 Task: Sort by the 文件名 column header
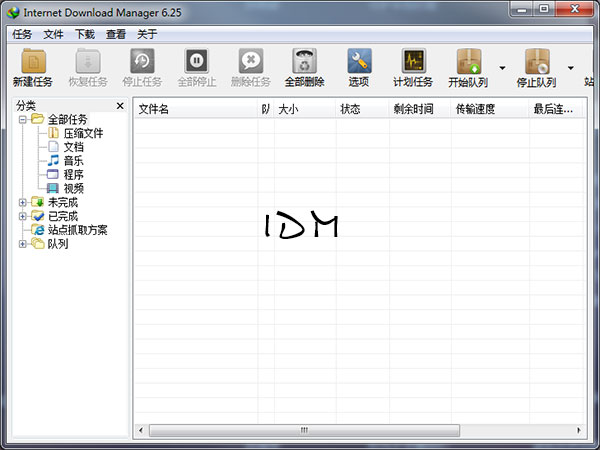[x=196, y=109]
